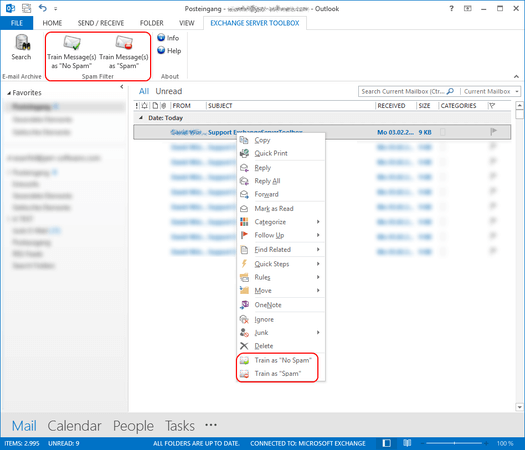Select EXCHANGE SERVER TOOLBOX ribbon tab
Screen dimensions: 525x450
click(x=255, y=23)
